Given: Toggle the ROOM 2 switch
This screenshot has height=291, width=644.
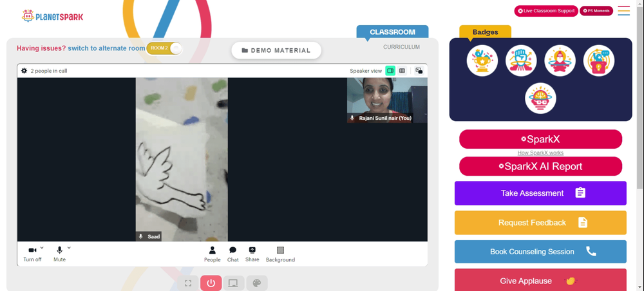Looking at the screenshot, I should (x=164, y=48).
